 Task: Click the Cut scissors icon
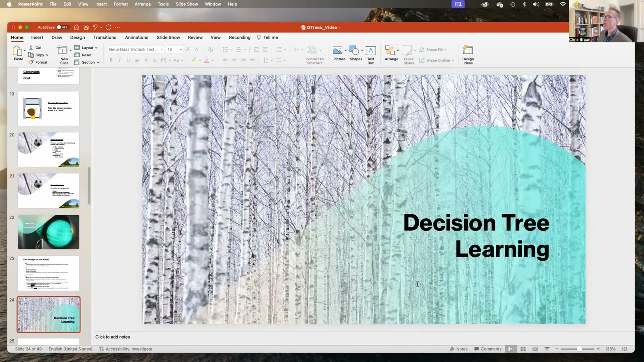(x=31, y=48)
